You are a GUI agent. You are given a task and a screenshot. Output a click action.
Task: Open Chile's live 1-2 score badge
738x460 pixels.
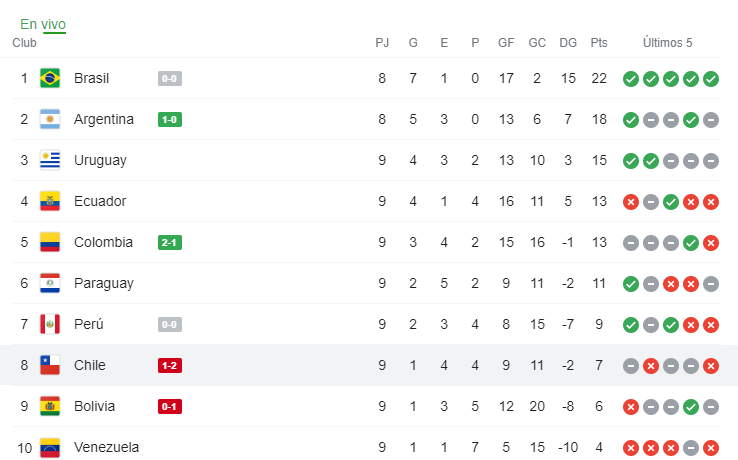pos(170,365)
